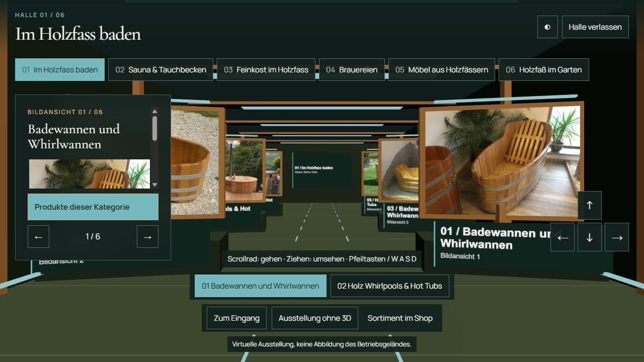Go to previous image with left arrow in panel
The image size is (644, 362).
point(38,237)
